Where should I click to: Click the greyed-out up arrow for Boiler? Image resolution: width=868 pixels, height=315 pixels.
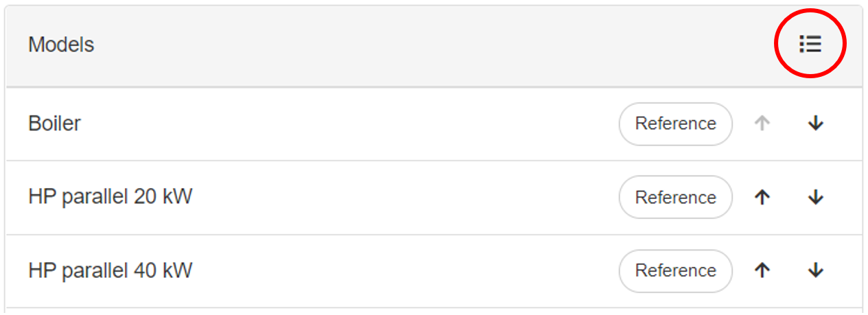point(762,124)
